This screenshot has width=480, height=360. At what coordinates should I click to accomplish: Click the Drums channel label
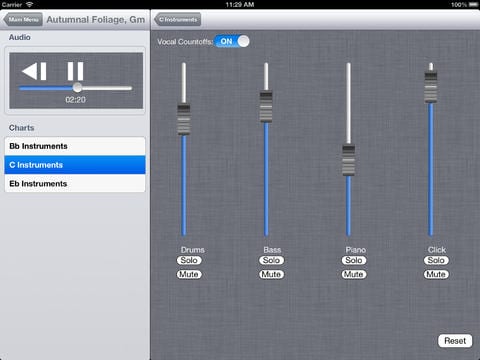[x=193, y=250]
